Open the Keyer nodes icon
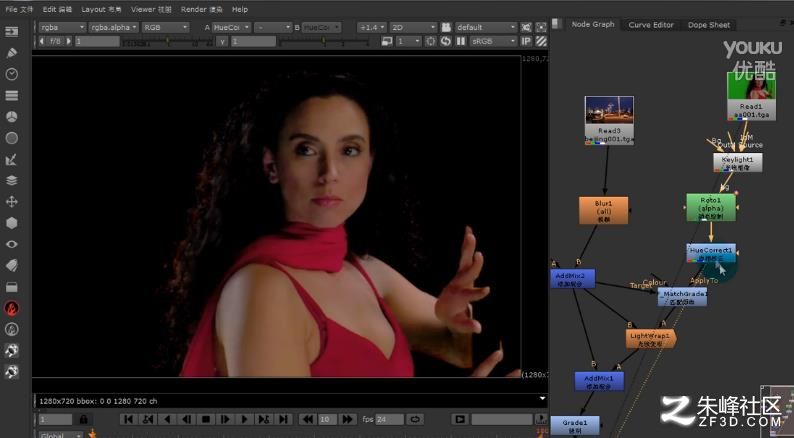Image resolution: width=794 pixels, height=438 pixels. (x=12, y=160)
